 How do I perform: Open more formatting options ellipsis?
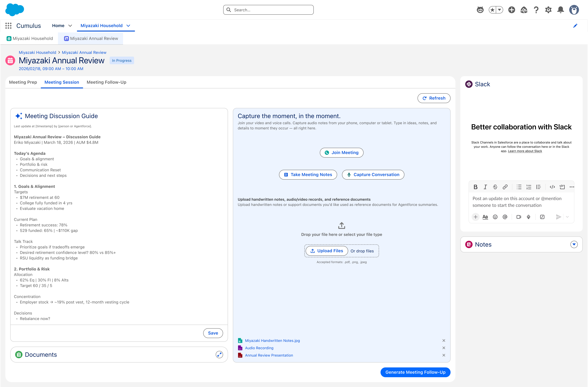point(572,187)
